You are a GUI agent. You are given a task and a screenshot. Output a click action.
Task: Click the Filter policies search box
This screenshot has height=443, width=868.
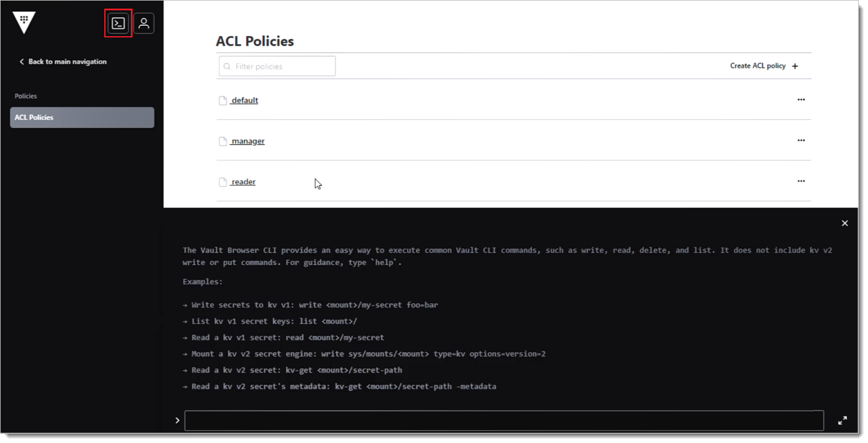click(277, 66)
